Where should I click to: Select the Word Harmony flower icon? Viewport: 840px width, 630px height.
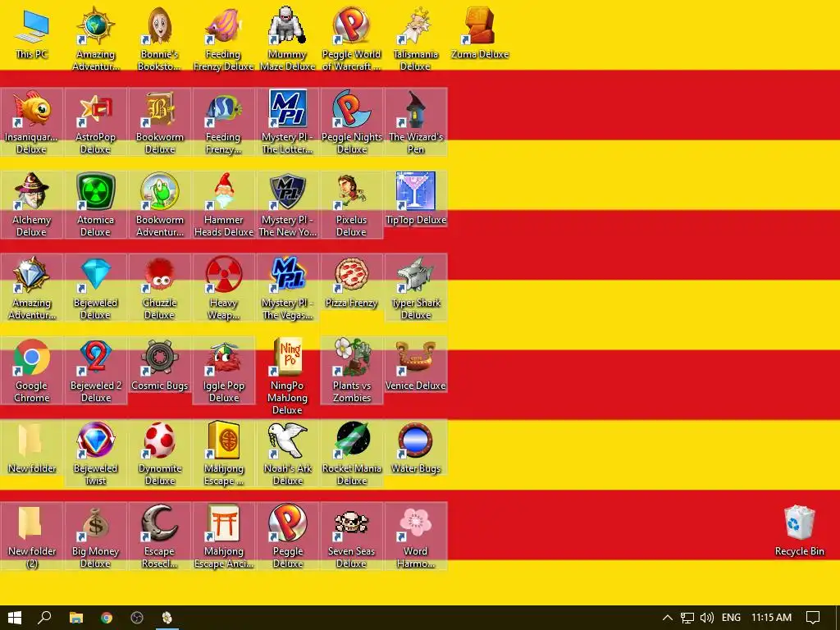pyautogui.click(x=416, y=536)
